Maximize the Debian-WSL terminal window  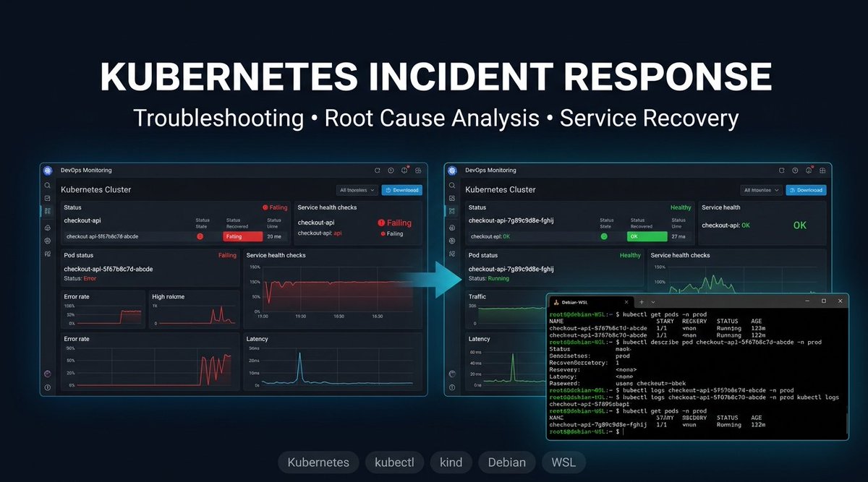pos(823,301)
